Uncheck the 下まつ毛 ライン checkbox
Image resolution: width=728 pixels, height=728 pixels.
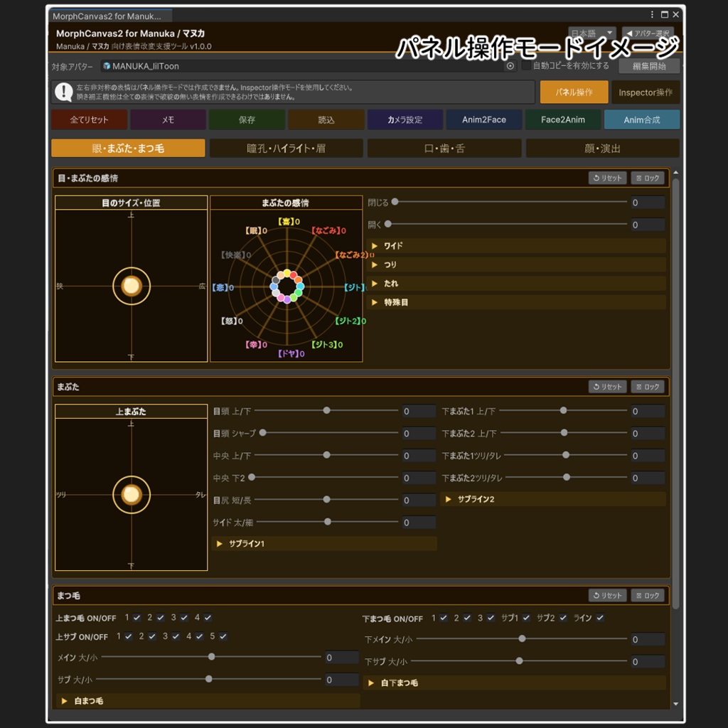[x=600, y=618]
